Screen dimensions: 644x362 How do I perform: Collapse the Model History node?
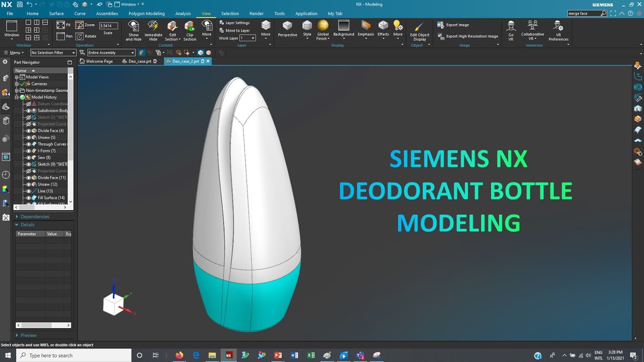[17, 98]
